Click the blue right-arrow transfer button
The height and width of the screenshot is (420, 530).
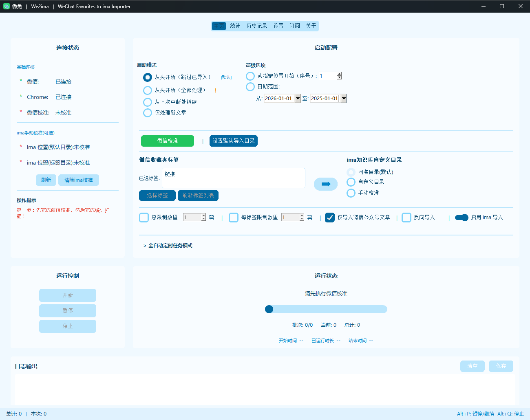(x=326, y=184)
